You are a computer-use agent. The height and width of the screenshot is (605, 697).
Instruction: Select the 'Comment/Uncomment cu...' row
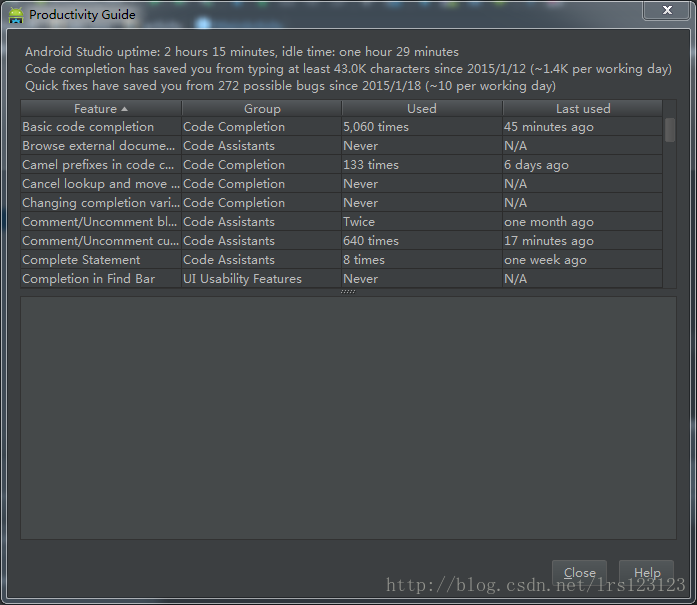pos(341,241)
